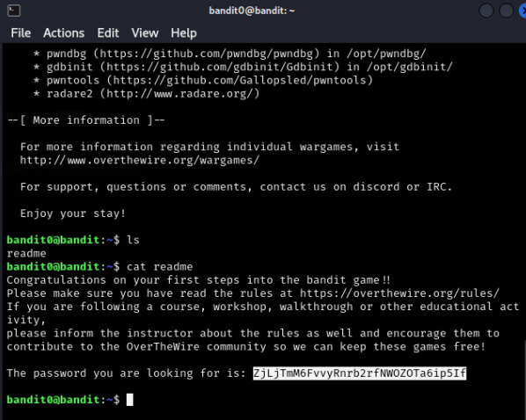Click the highlighted password string
Screen dimensions: 526x420
point(360,373)
